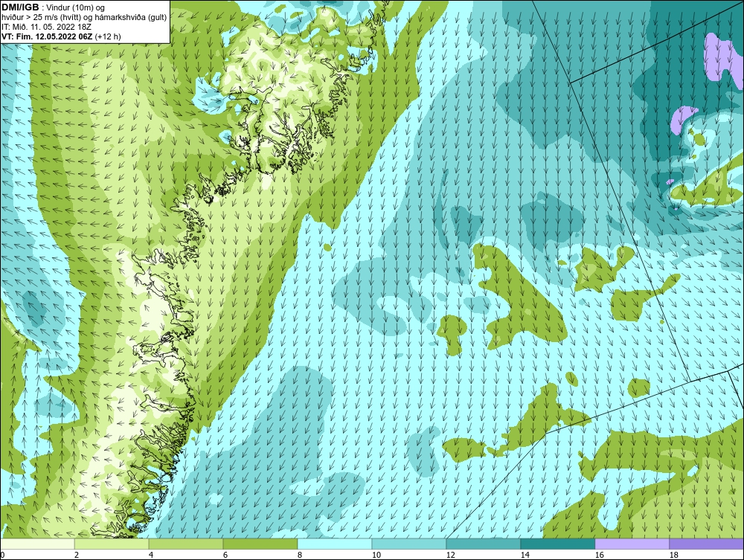The image size is (744, 560).
Task: Click the scale label '12' under color bar
Action: 451,555
